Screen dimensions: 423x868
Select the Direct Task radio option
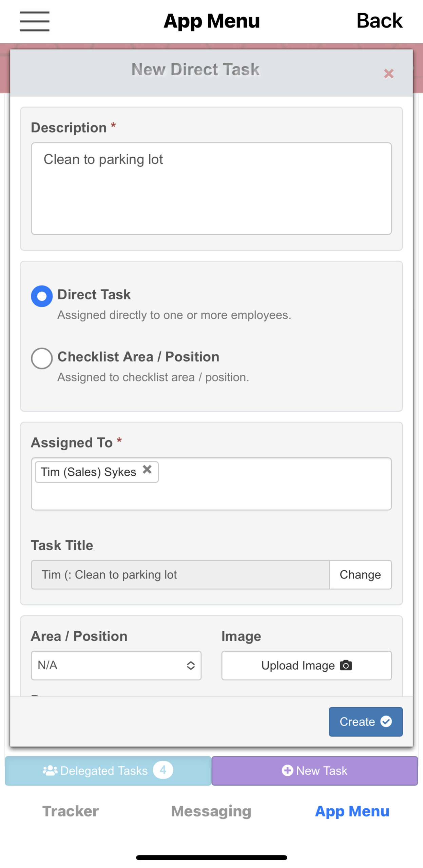point(41,296)
